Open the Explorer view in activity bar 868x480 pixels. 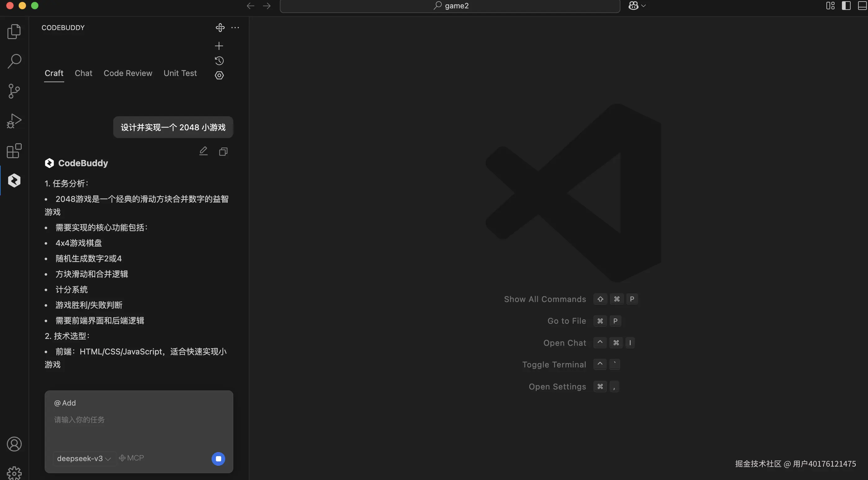click(x=14, y=31)
